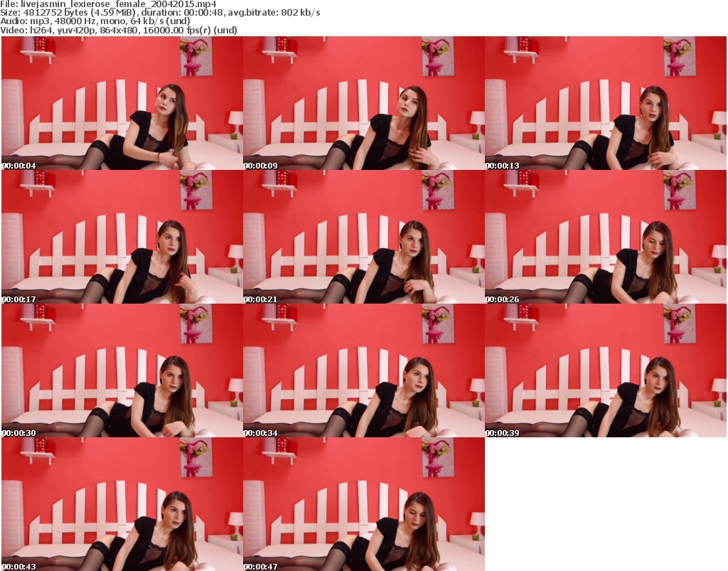This screenshot has height=571, width=728.
Task: Open the thumbnail stamped 00:00:43
Action: [122, 504]
